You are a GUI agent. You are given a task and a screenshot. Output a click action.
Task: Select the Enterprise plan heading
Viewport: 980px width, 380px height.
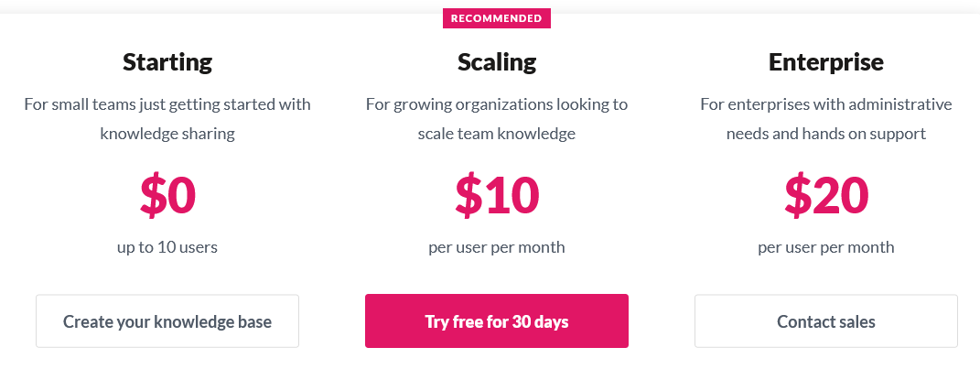(826, 62)
